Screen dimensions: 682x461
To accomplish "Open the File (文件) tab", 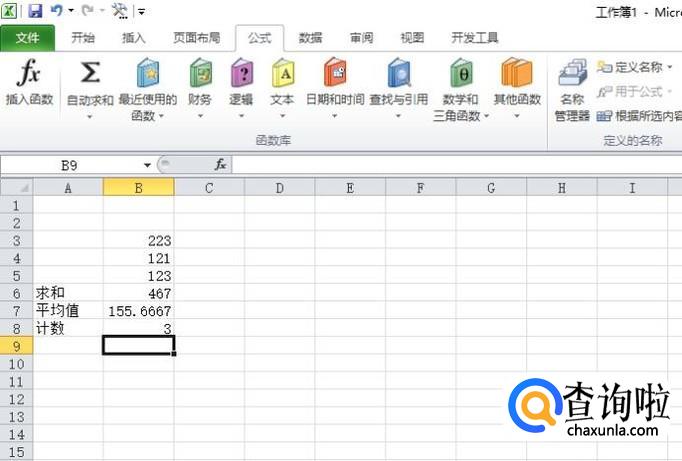I will pyautogui.click(x=27, y=38).
